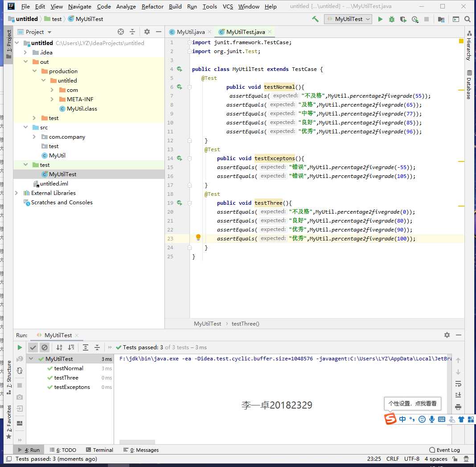Open the Hierarchy side panel
This screenshot has width=476, height=467.
pos(469,45)
